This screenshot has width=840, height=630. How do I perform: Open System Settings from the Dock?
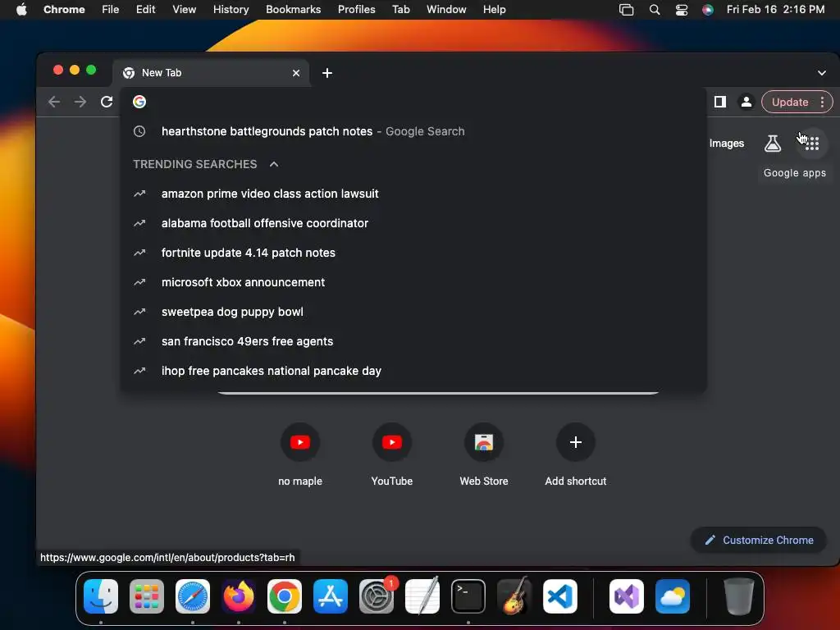(377, 596)
